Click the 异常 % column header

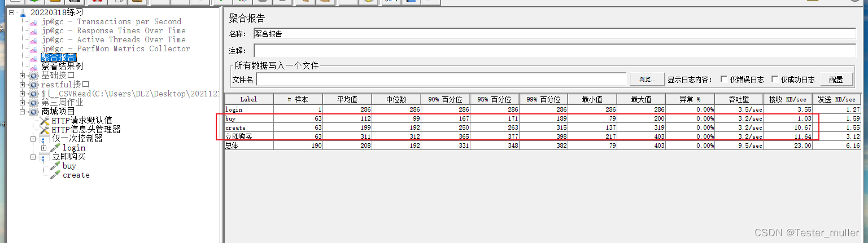pos(690,99)
